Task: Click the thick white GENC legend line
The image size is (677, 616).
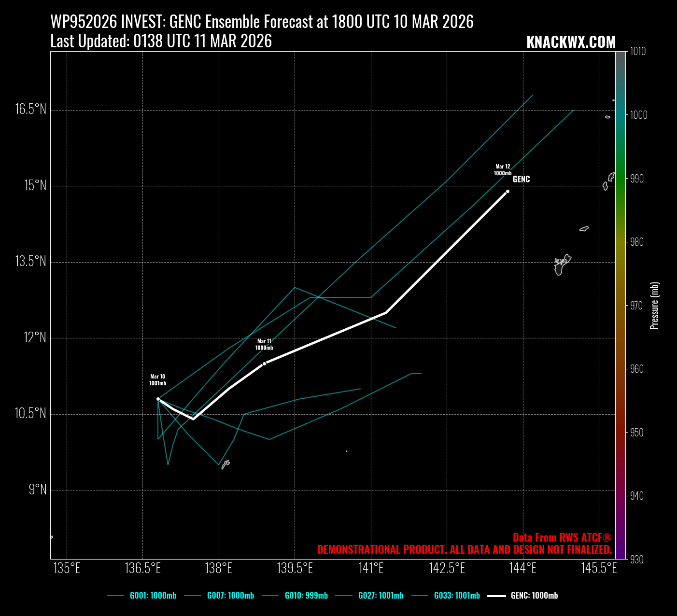Action: coord(496,596)
